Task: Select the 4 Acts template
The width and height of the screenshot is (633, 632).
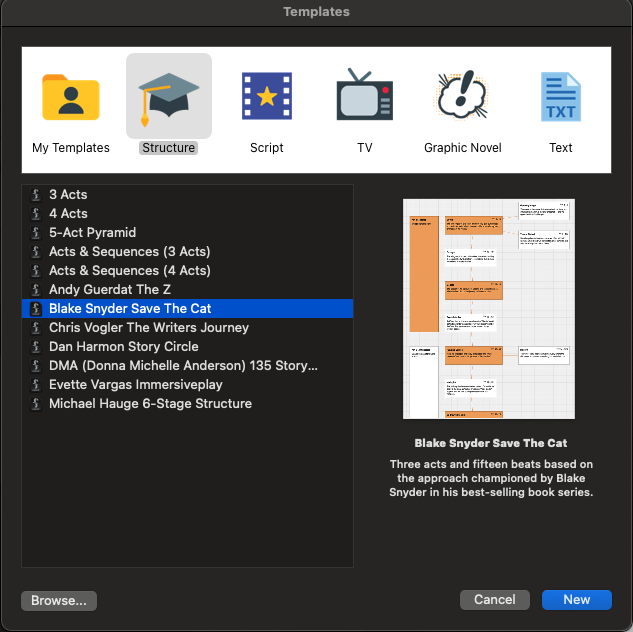Action: click(68, 214)
